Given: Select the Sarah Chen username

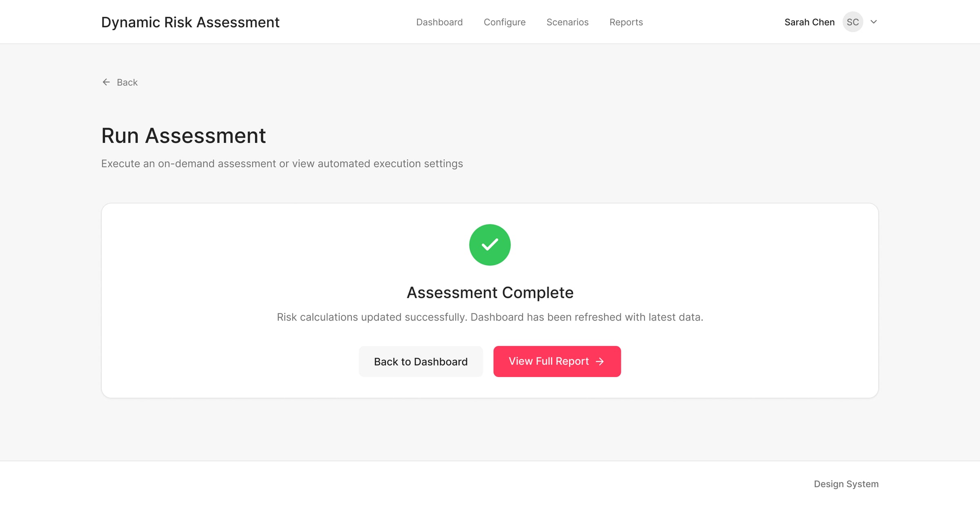Looking at the screenshot, I should [x=809, y=22].
